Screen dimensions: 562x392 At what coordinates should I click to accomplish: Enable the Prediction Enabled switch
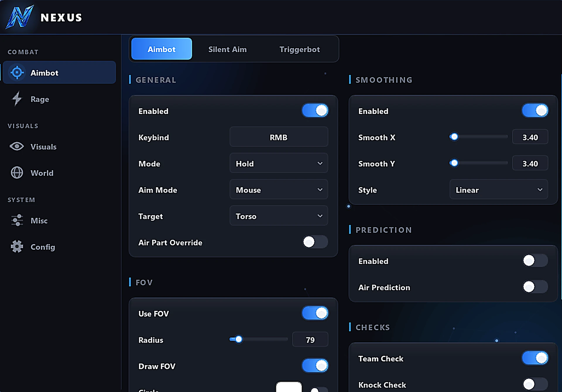[x=535, y=261]
